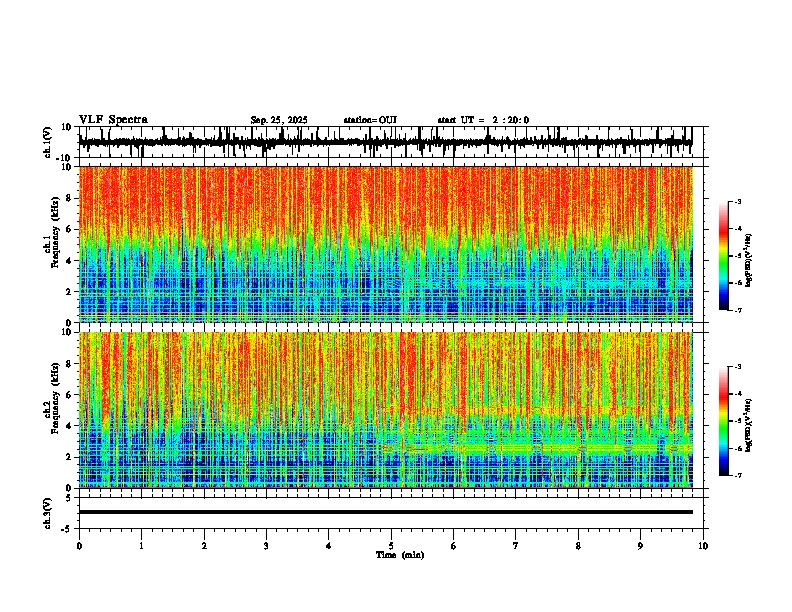Click the ch.3 flat black trace line
Screen dimensions: 792x612
[x=385, y=512]
